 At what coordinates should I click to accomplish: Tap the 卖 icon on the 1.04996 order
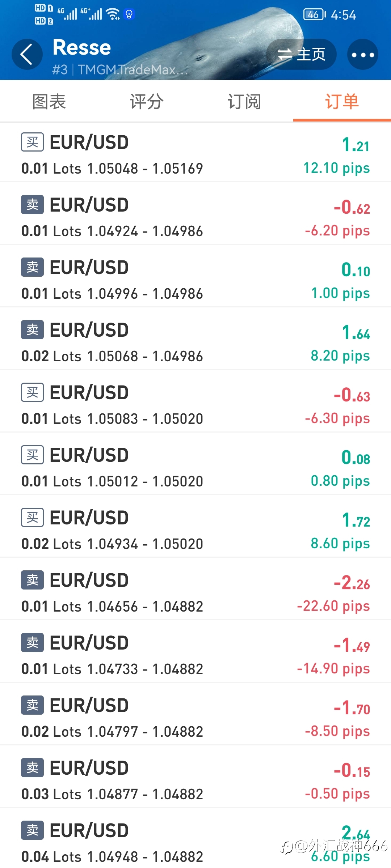coord(32,267)
